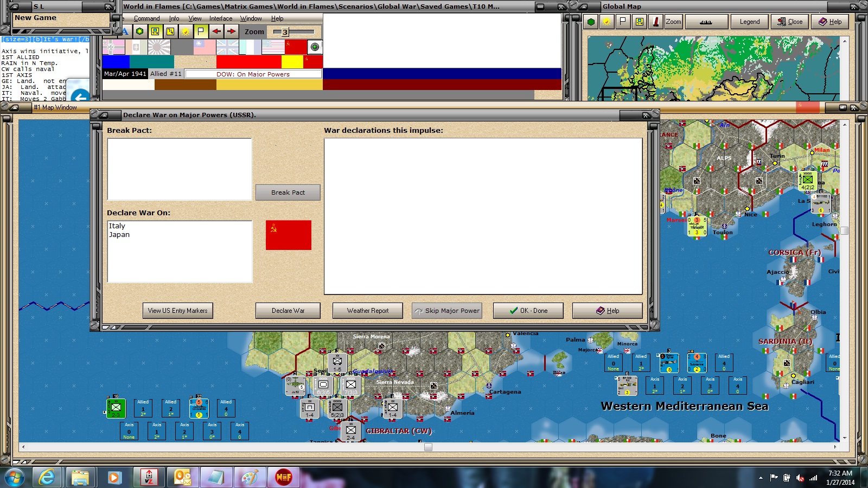Image resolution: width=868 pixels, height=488 pixels.
Task: Click the Allied #11 impulse label
Action: tap(166, 74)
